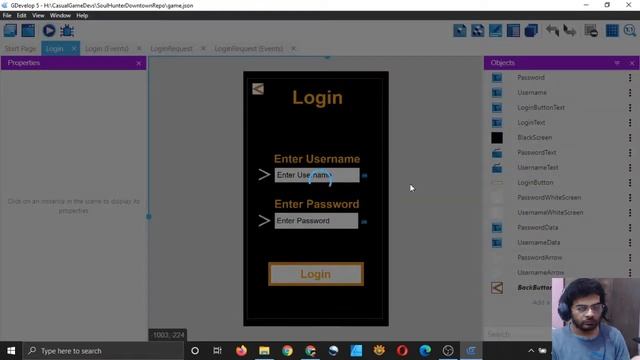The image size is (640, 360).
Task: Close the LoginRequest tab
Action: (203, 49)
